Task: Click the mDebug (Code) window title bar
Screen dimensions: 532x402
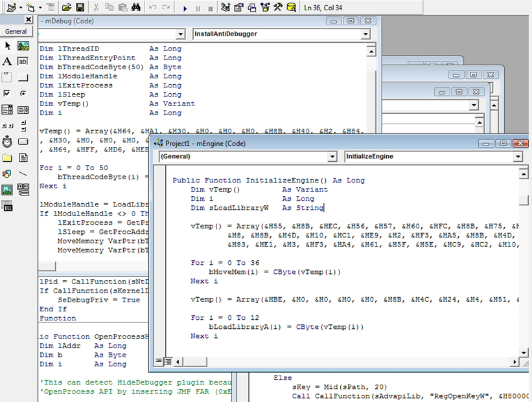Action: tap(183, 21)
